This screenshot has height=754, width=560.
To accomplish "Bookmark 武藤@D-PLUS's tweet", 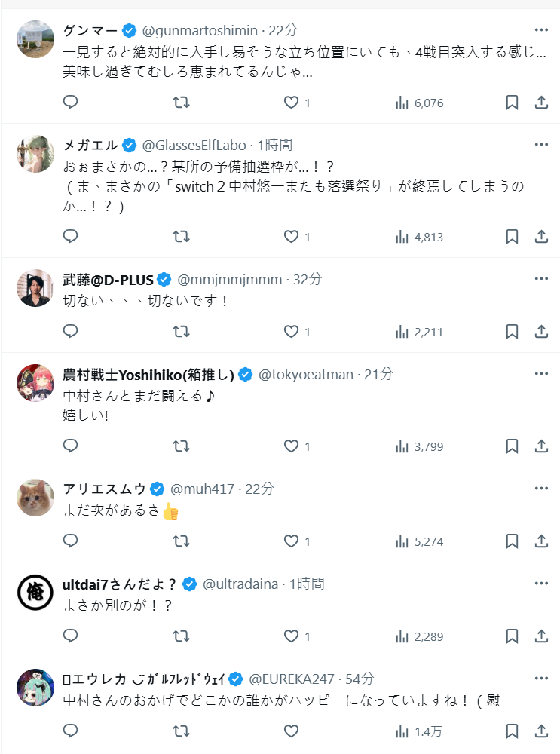I will click(512, 332).
